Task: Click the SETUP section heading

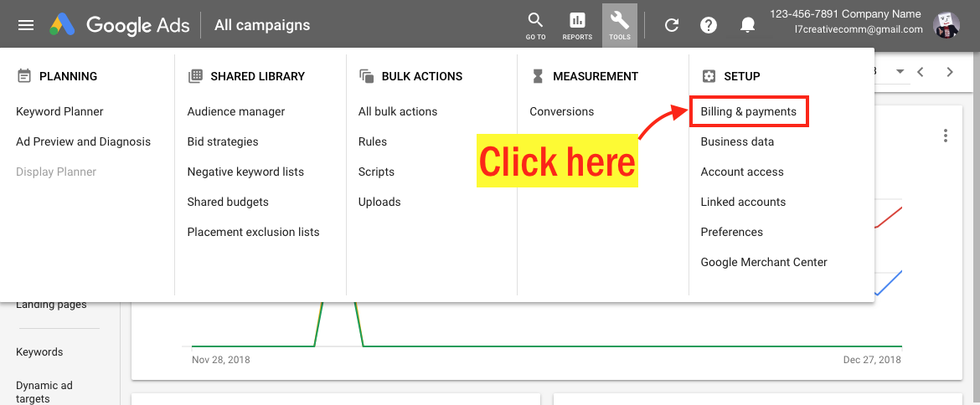Action: point(742,76)
